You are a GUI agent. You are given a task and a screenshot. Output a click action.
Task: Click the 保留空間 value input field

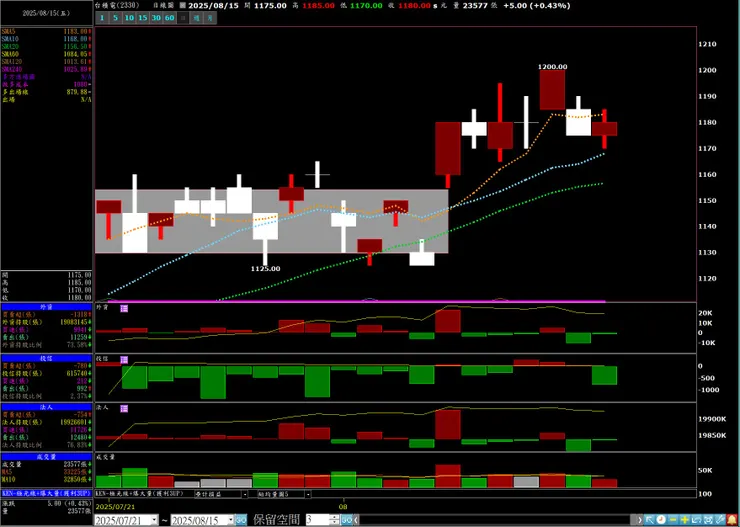(318, 520)
